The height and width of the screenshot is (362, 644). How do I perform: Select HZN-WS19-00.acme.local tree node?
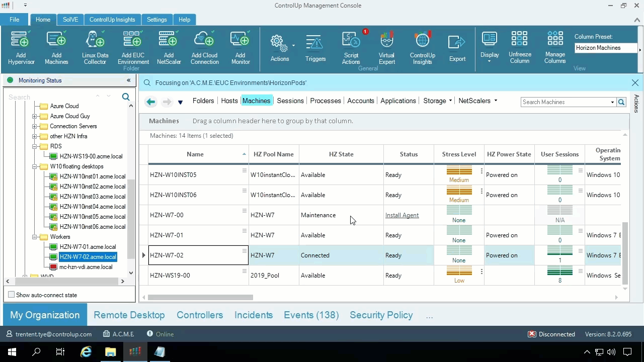[x=91, y=156]
